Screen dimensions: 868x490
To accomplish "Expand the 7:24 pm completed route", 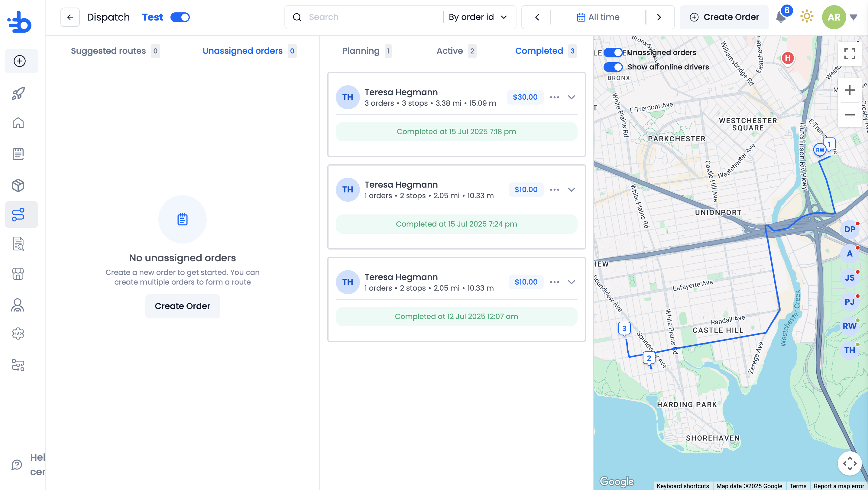I will click(x=572, y=190).
